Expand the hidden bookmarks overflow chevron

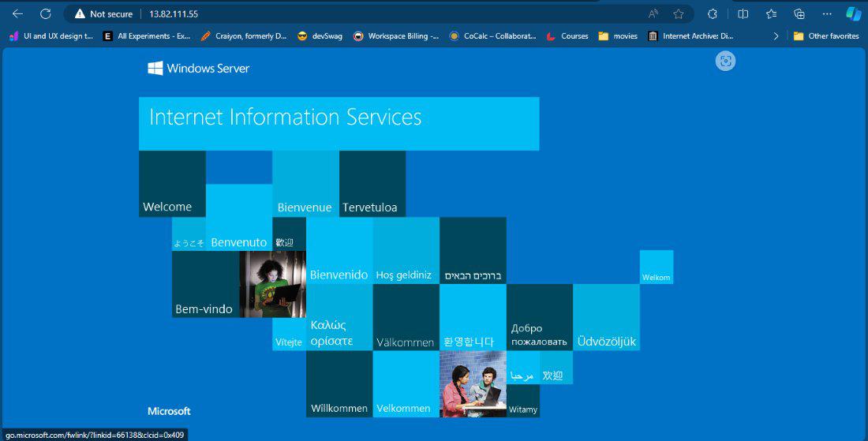[776, 36]
